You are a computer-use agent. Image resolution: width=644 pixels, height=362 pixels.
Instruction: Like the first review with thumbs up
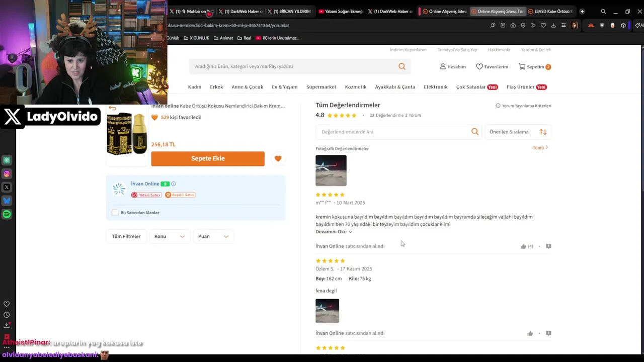523,246
